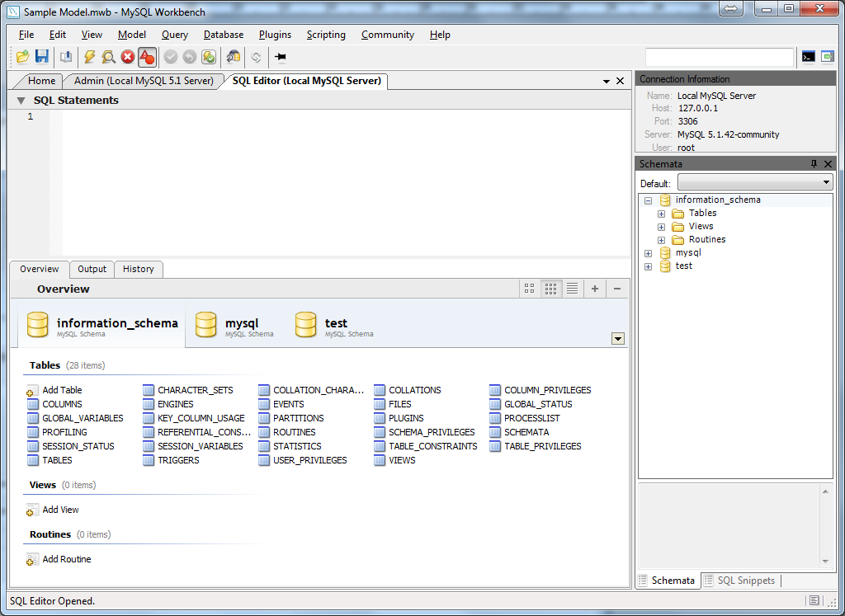The width and height of the screenshot is (845, 616).
Task: Rollback the transaction with the curved arrow icon
Action: pos(189,57)
